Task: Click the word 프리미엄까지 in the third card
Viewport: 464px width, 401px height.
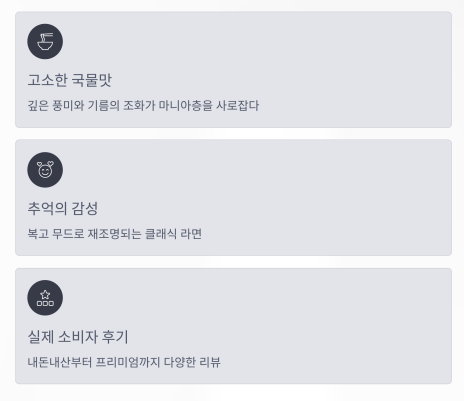Action: tap(128, 362)
